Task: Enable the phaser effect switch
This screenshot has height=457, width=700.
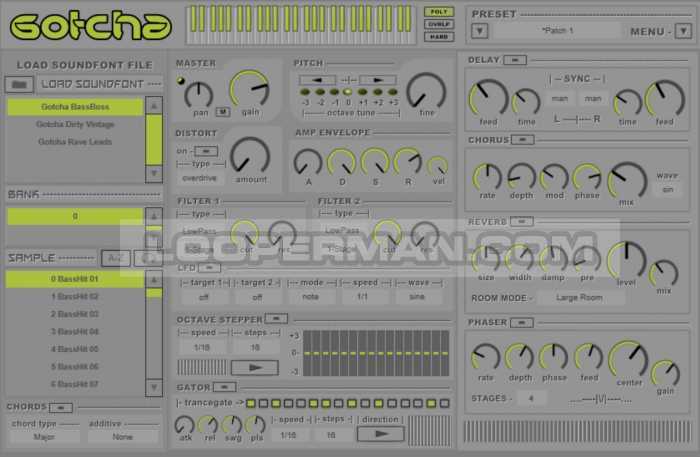Action: 521,322
